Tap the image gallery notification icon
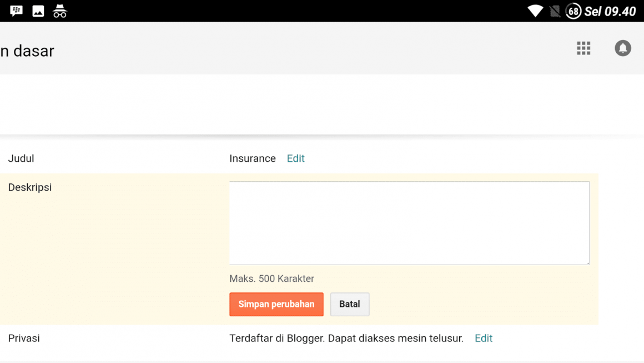 pyautogui.click(x=38, y=11)
